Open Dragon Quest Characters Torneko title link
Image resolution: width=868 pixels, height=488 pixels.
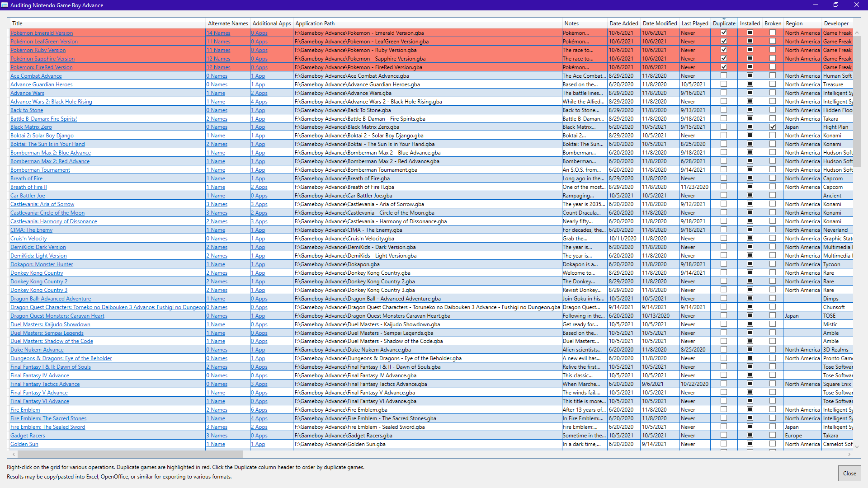pos(108,307)
